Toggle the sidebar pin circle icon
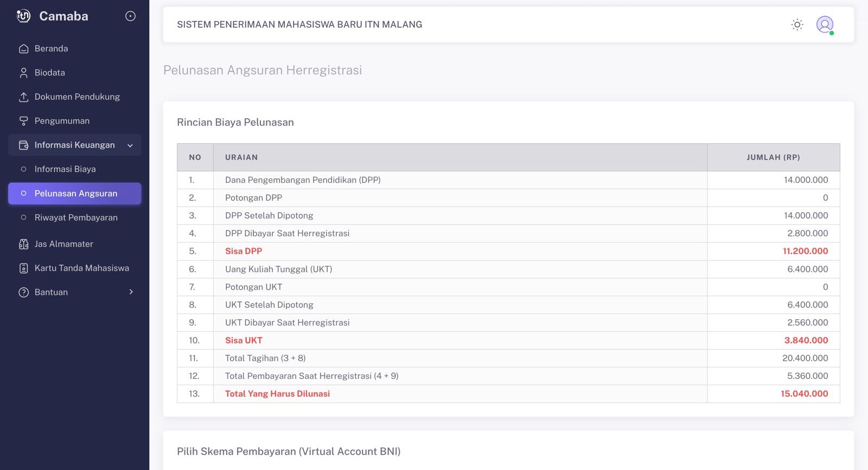This screenshot has height=470, width=868. click(x=130, y=16)
